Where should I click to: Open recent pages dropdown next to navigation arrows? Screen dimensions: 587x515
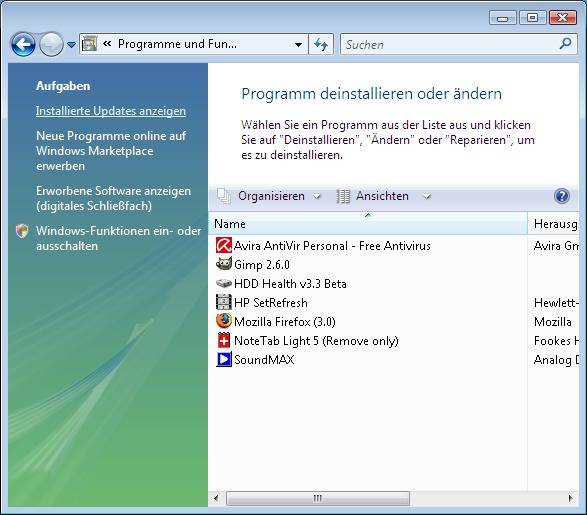[x=71, y=45]
